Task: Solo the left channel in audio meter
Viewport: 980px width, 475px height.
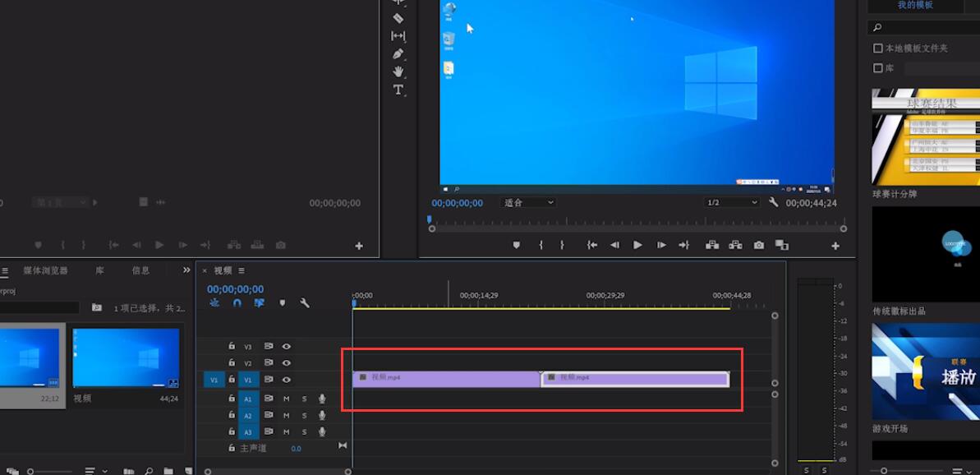Action: tap(806, 470)
